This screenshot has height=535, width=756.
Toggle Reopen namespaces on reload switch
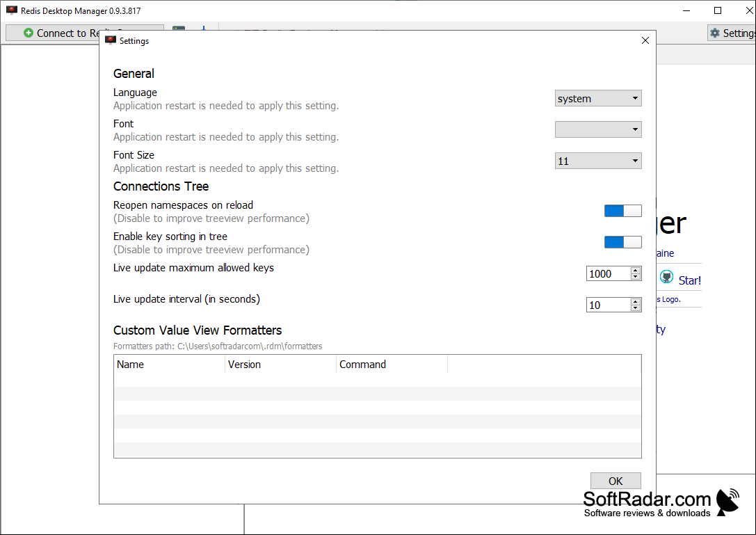[x=623, y=211]
